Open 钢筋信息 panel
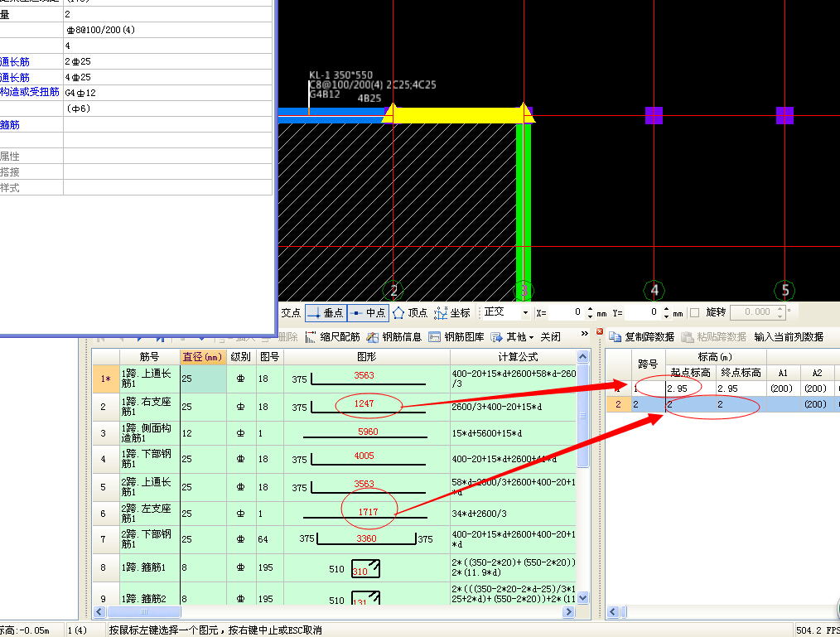 [x=394, y=337]
